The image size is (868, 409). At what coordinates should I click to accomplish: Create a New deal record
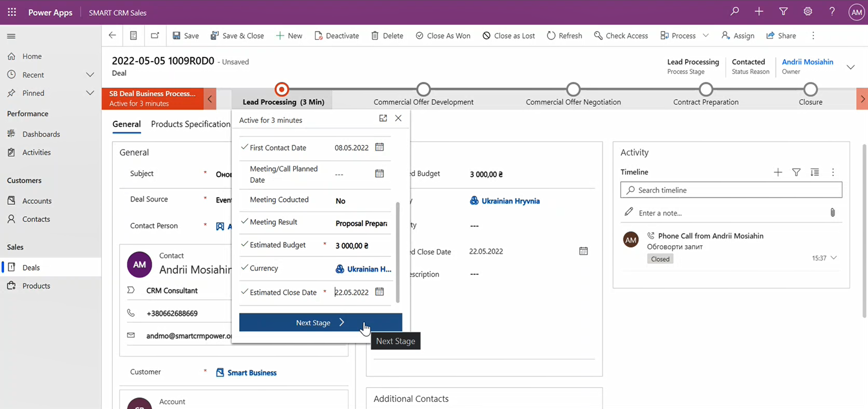click(289, 36)
